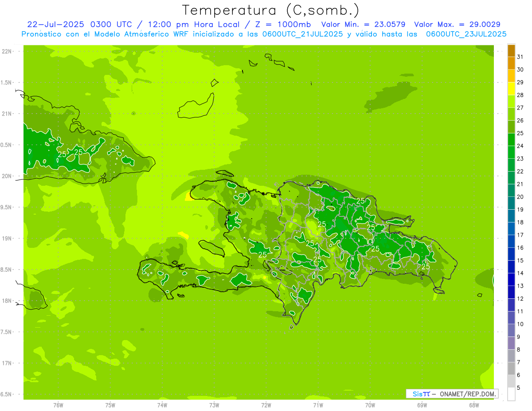Click the "75W" longitude label
This screenshot has width=532, height=411.
coord(110,405)
